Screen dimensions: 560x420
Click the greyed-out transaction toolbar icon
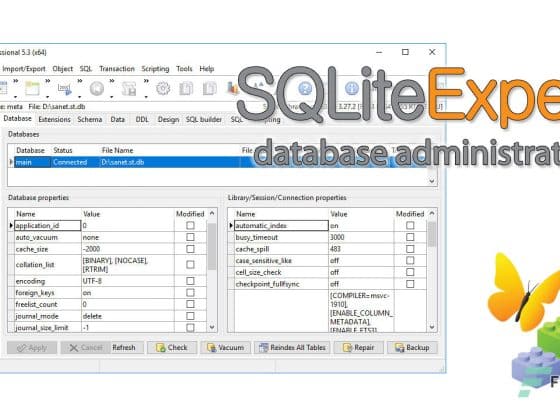96,88
